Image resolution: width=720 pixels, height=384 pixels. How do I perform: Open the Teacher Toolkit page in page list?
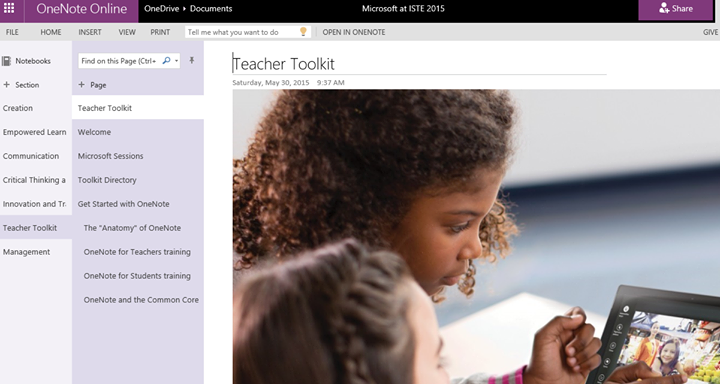pyautogui.click(x=138, y=108)
